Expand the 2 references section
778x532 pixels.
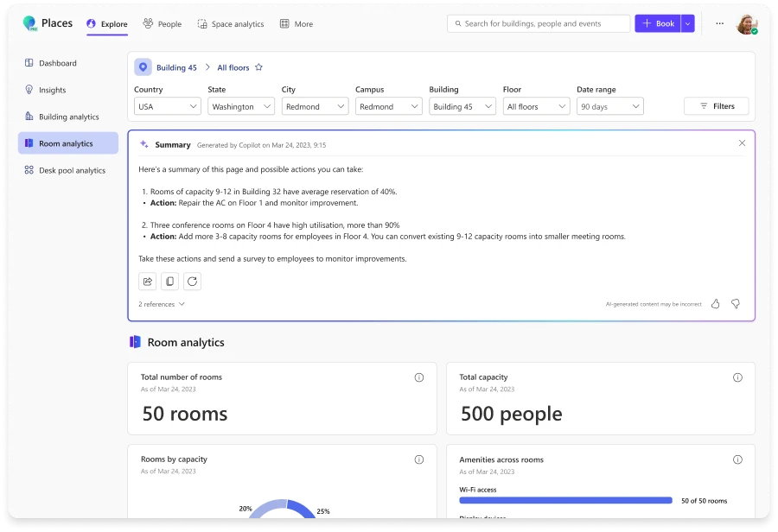coord(161,304)
